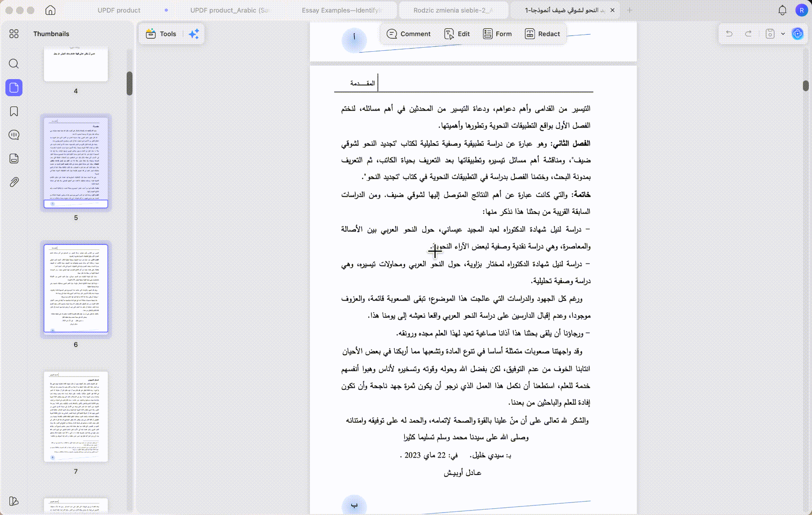Click the document vertical scrollbar handle
Image resolution: width=812 pixels, height=515 pixels.
click(x=806, y=85)
